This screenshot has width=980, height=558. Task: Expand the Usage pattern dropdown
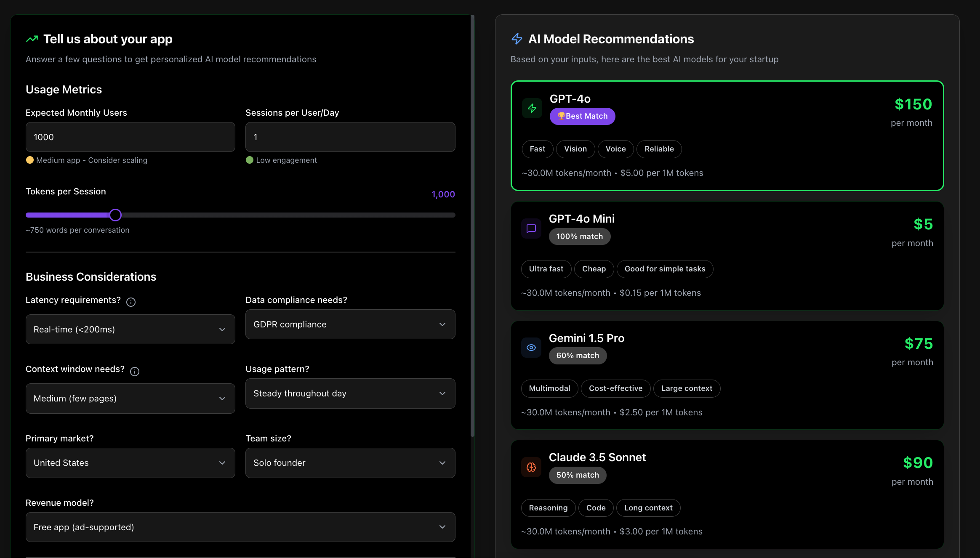tap(350, 393)
